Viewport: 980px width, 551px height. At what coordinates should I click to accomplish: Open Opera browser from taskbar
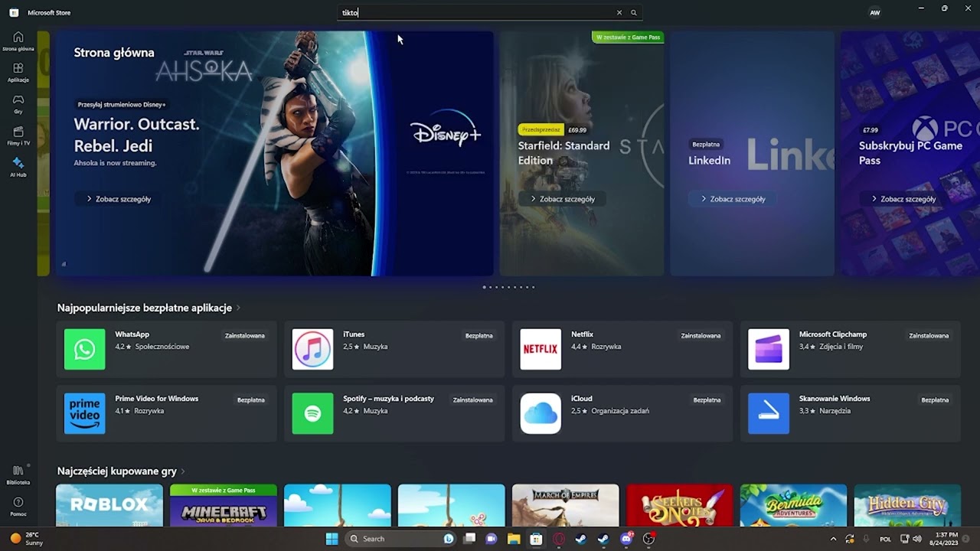click(559, 539)
